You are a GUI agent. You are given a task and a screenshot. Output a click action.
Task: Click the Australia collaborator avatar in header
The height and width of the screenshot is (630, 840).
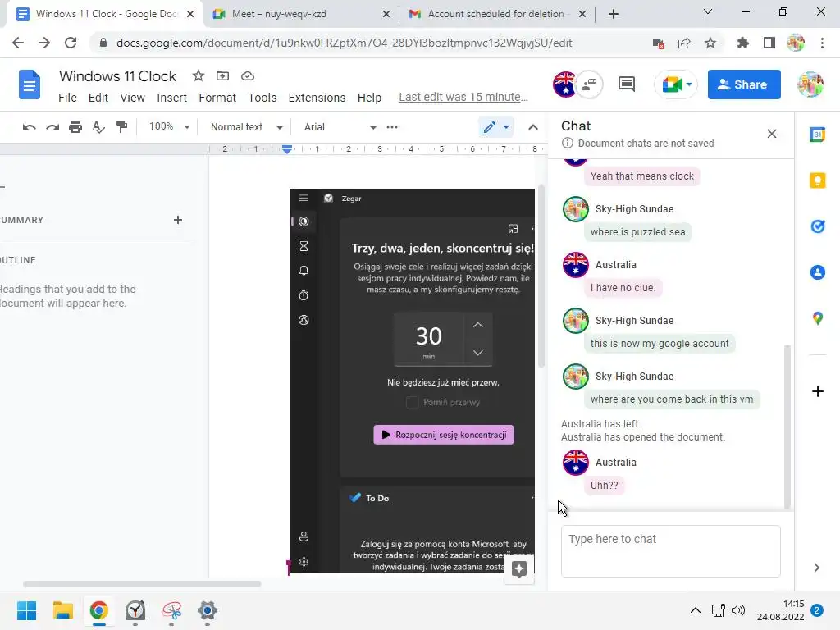point(564,84)
